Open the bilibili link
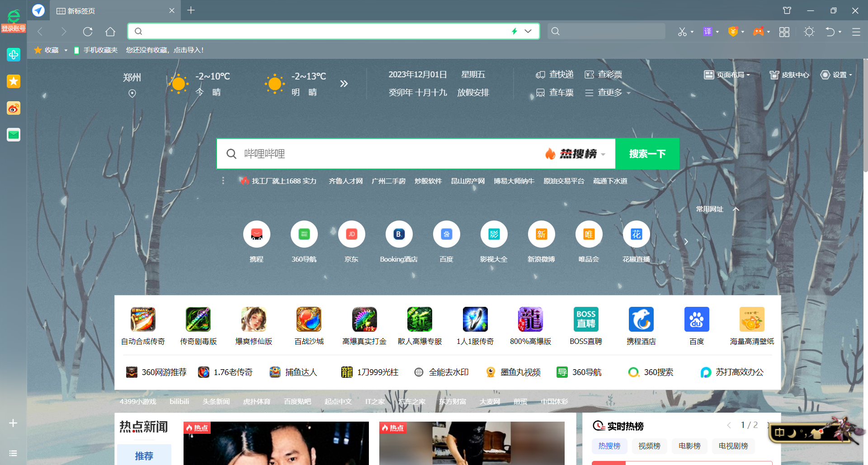 click(179, 401)
